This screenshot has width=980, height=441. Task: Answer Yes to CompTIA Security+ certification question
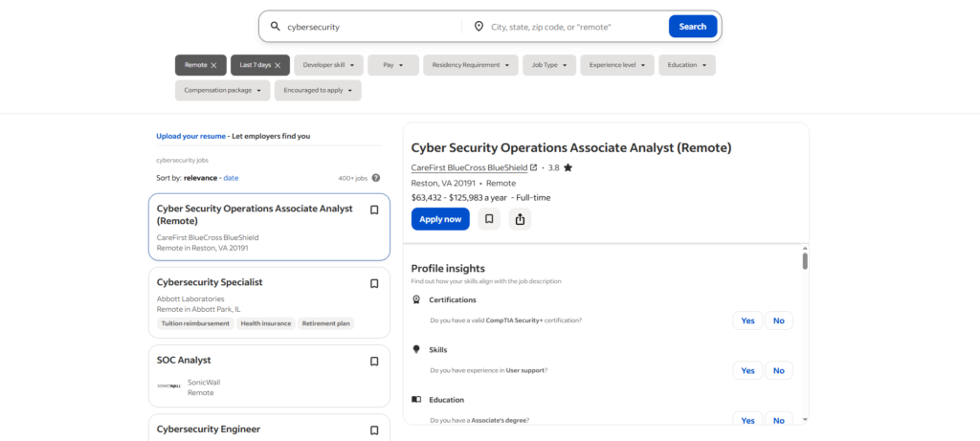point(747,320)
